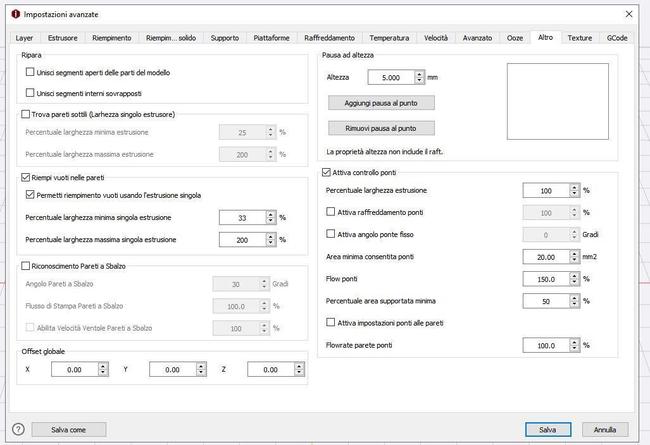The image size is (650, 445).
Task: Toggle Riempi vuoti nelle pareti checkbox
Action: 26,177
